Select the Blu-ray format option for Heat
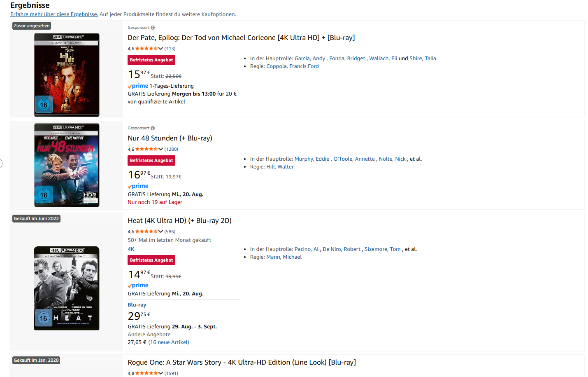 point(137,305)
